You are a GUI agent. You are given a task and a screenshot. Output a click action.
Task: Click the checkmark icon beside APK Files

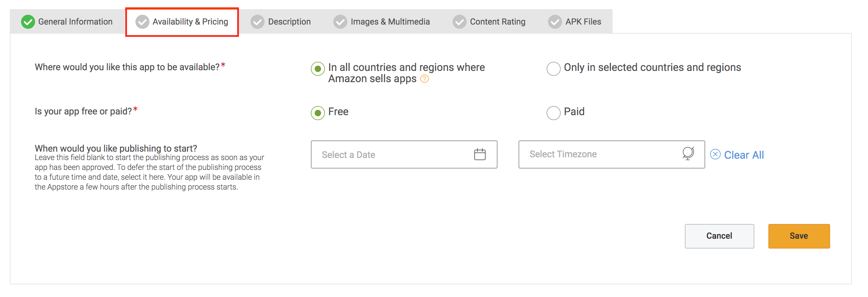pos(555,22)
